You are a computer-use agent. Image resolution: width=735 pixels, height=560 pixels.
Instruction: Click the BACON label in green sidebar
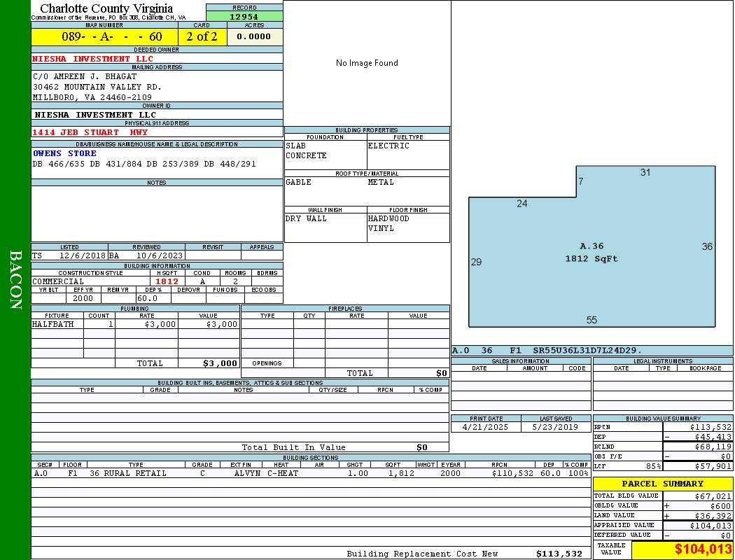pyautogui.click(x=15, y=280)
